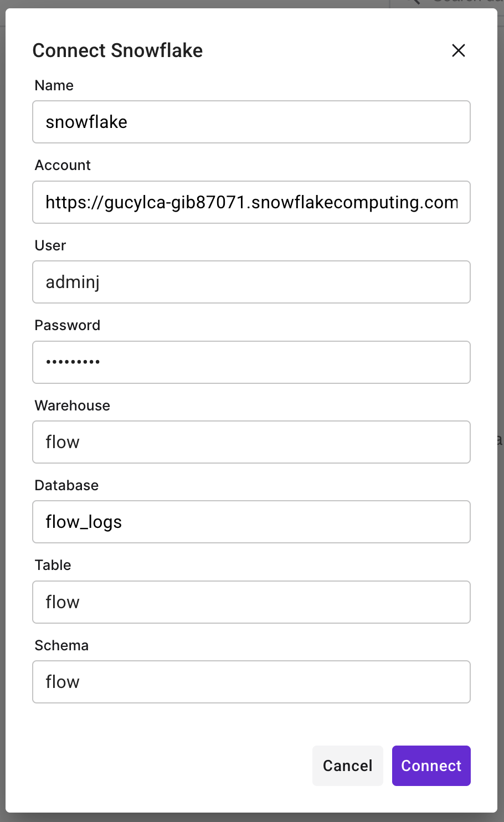Click the User label
504x822 pixels.
point(50,245)
